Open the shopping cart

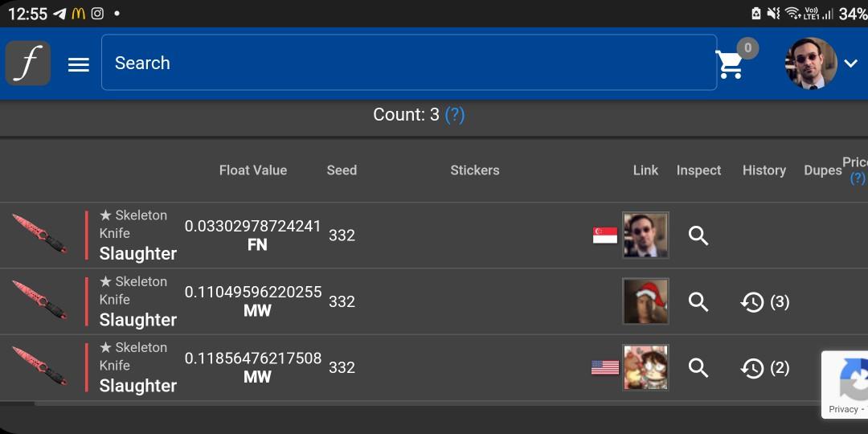[x=731, y=64]
